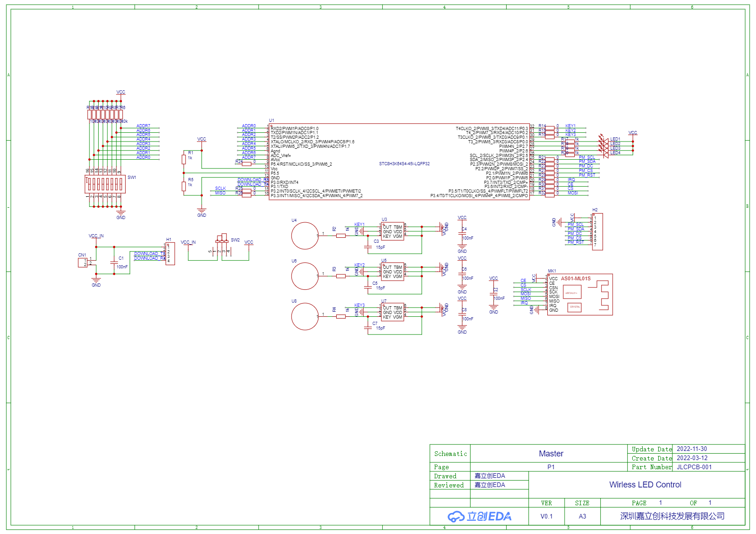This screenshot has height=534, width=756.
Task: Select the H1 download header
Action: pos(170,253)
